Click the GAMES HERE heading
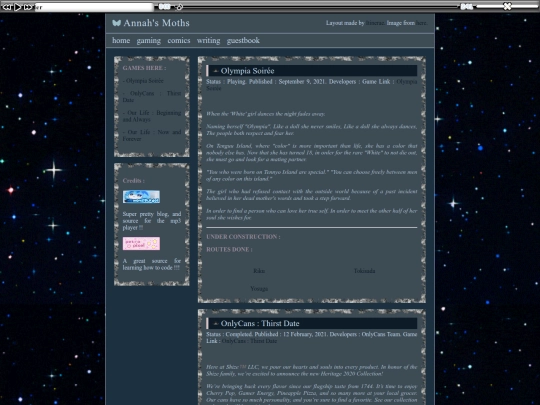 (144, 68)
